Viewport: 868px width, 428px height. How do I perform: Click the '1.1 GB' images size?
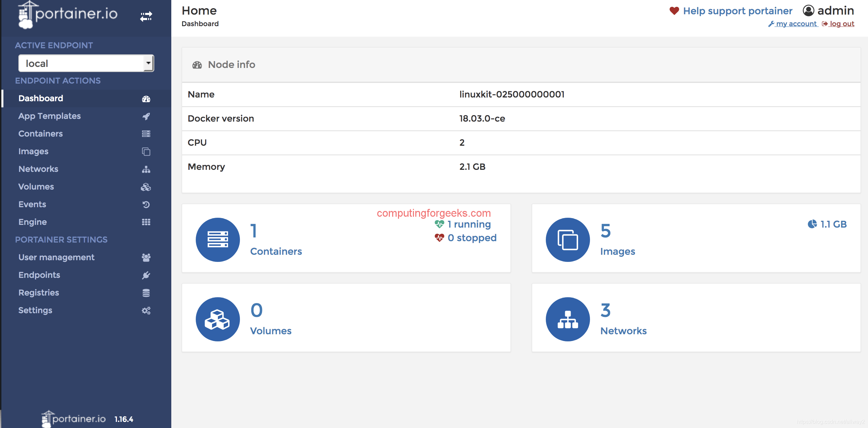(x=827, y=224)
